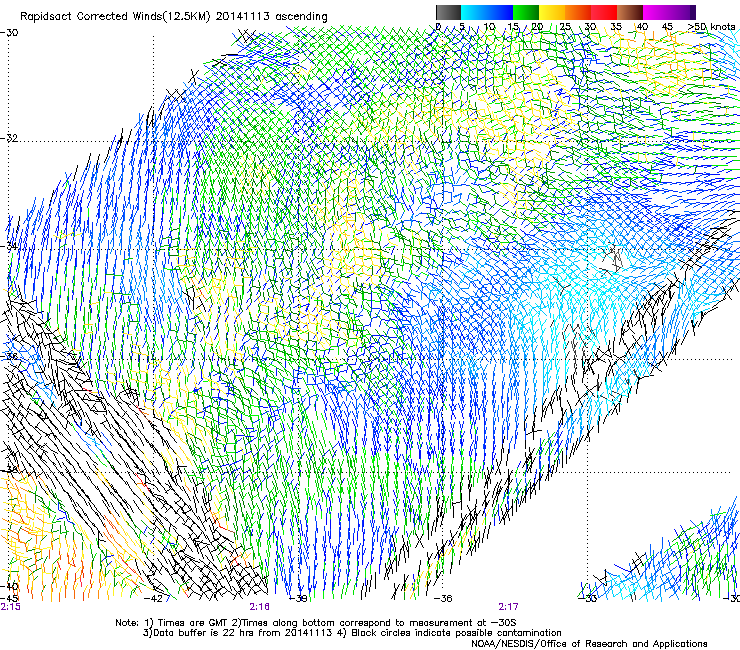Click the '>50 knots' legend label
740x650 pixels.
[x=711, y=27]
